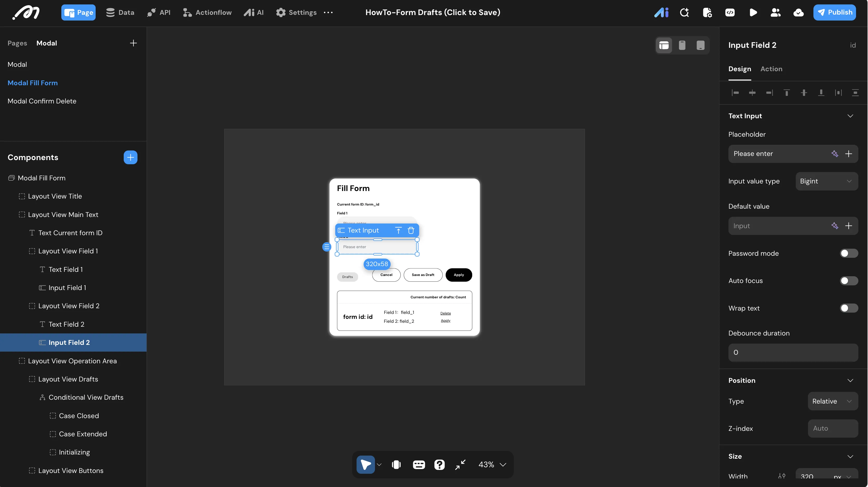Toggle Auto focus switch
Viewport: 868px width, 487px height.
(849, 281)
